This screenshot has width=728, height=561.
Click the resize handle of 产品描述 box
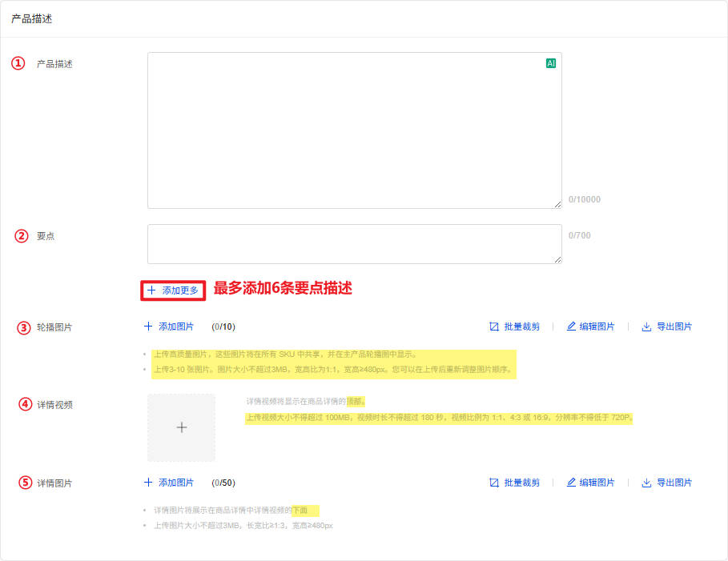pyautogui.click(x=557, y=204)
